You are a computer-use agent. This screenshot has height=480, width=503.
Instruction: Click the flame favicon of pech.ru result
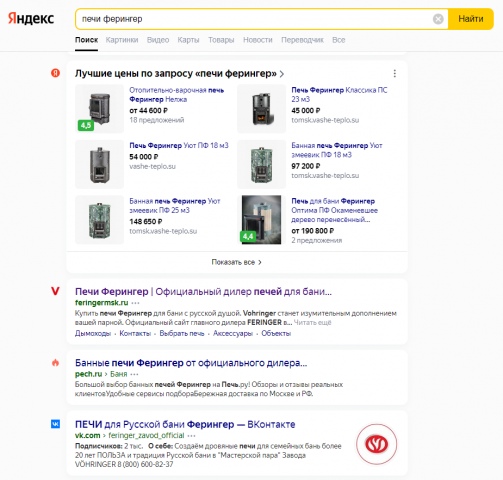[55, 363]
